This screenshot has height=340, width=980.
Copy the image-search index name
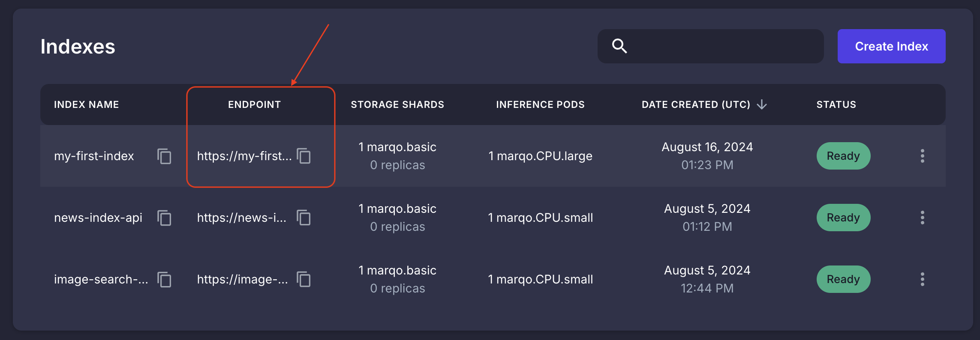[164, 280]
